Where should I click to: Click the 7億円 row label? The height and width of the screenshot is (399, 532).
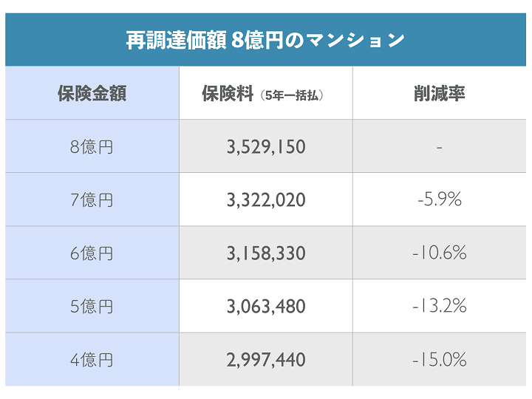tap(92, 200)
